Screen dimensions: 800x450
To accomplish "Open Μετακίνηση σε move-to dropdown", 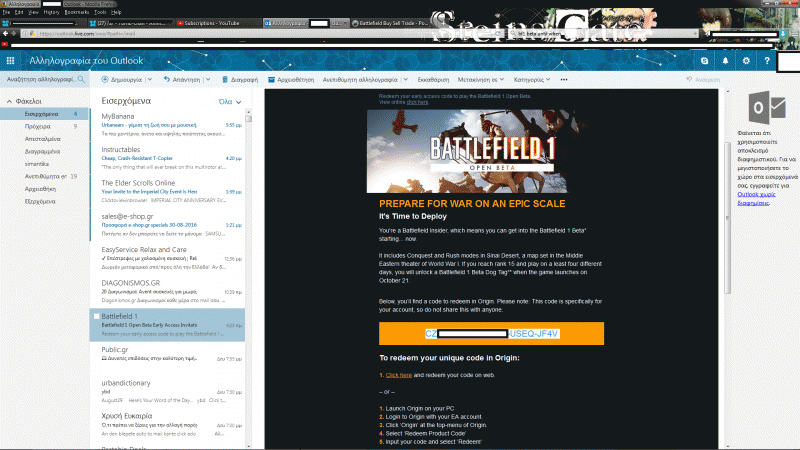I will coord(481,80).
